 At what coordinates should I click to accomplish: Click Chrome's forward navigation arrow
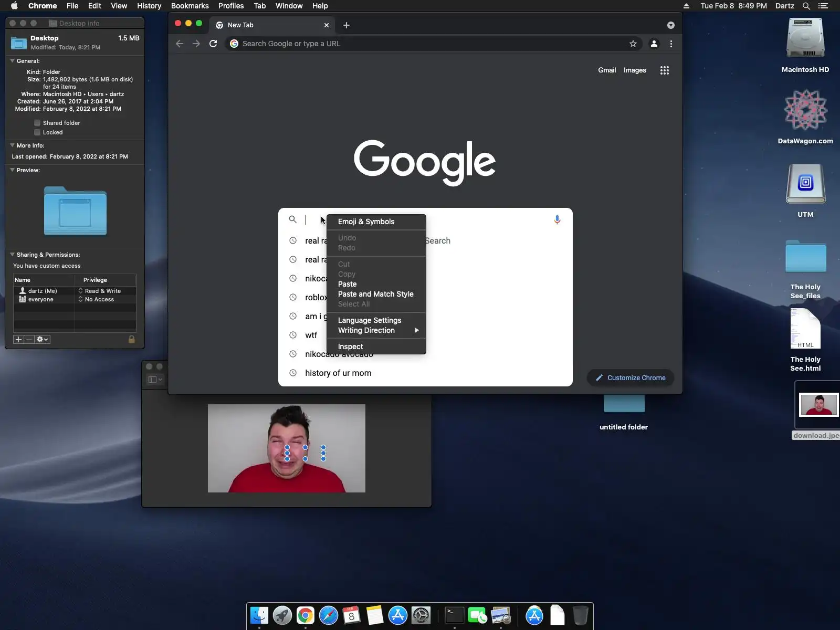[196, 44]
